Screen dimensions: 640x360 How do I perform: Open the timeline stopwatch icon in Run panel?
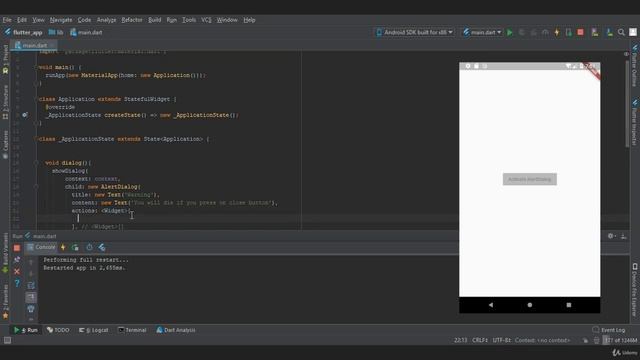coord(89,247)
